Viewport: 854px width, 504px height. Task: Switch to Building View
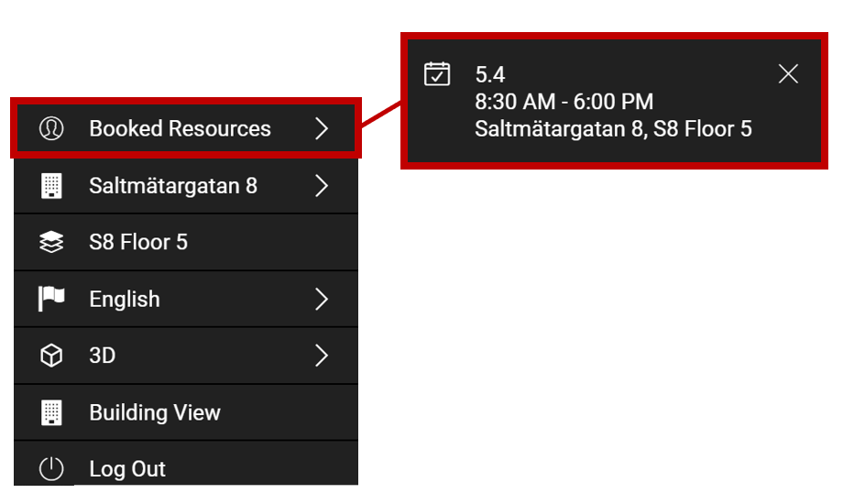click(x=186, y=412)
